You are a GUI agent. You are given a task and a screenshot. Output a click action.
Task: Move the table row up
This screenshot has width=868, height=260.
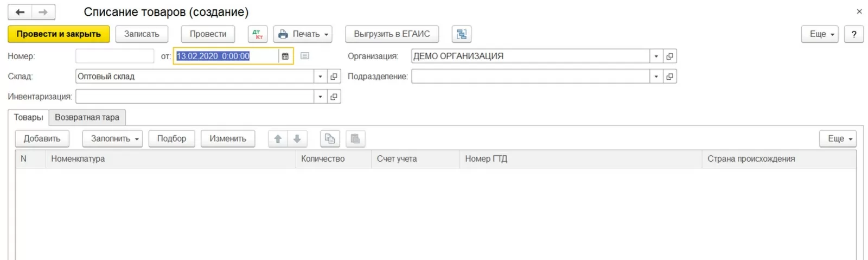[x=278, y=139]
